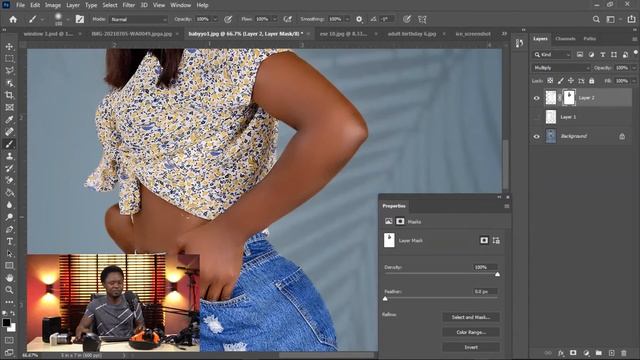
Task: Select the Pen tool
Action: tap(9, 229)
